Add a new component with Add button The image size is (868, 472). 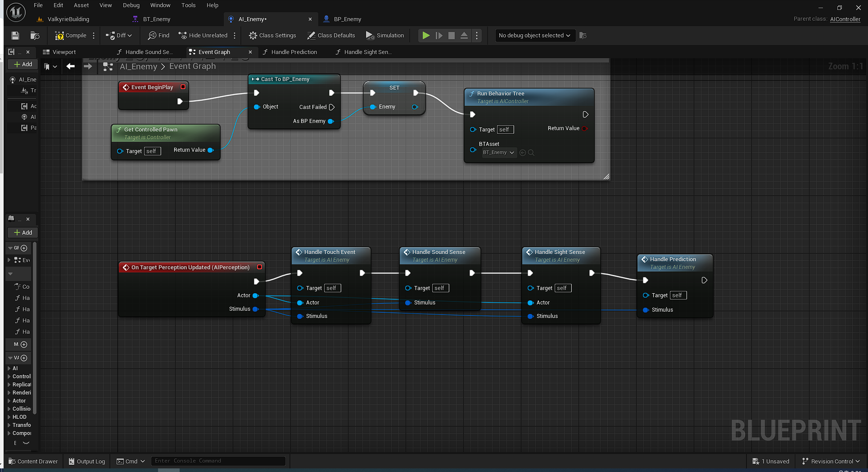click(23, 64)
